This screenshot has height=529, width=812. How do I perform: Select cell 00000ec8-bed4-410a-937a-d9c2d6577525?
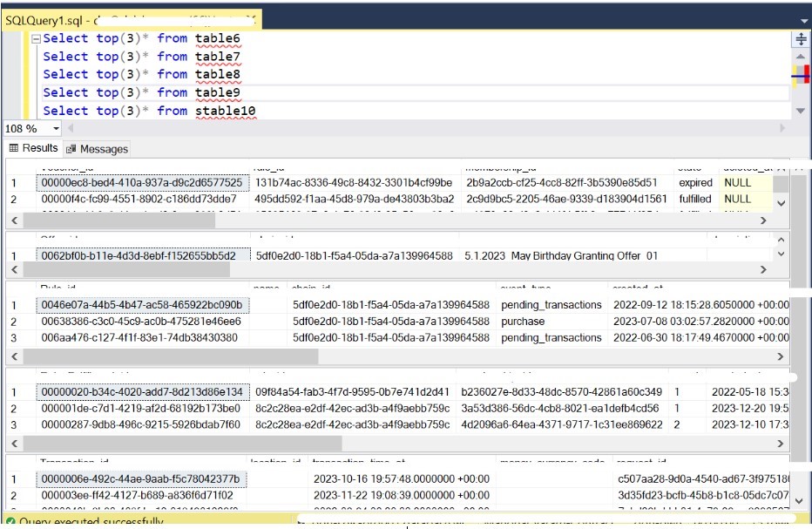point(141,183)
